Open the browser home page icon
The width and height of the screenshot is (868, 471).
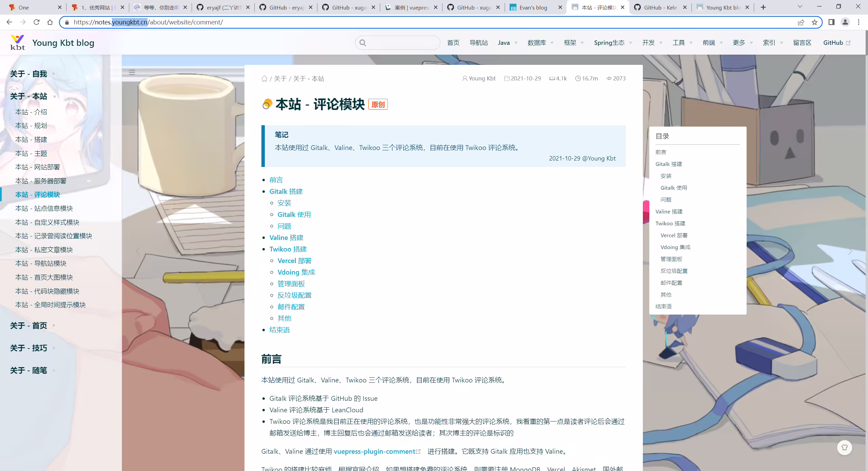pos(50,22)
